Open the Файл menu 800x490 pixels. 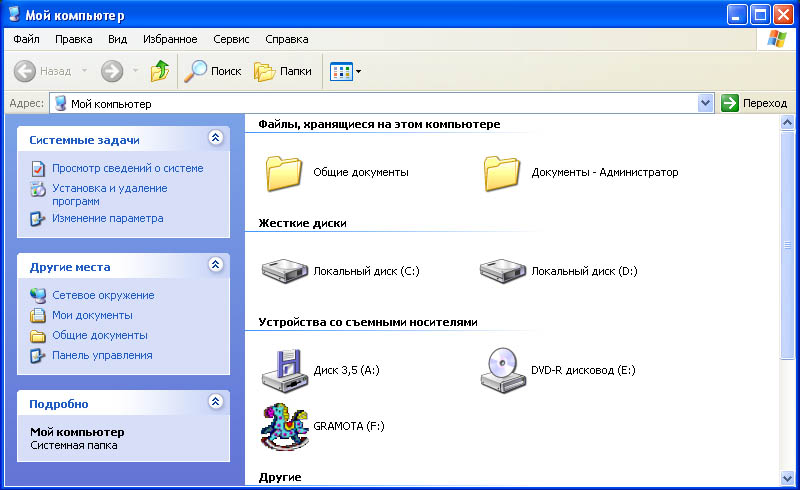pos(27,39)
